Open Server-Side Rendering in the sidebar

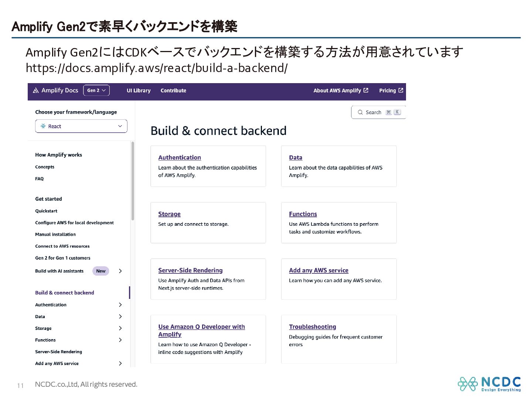tap(58, 352)
